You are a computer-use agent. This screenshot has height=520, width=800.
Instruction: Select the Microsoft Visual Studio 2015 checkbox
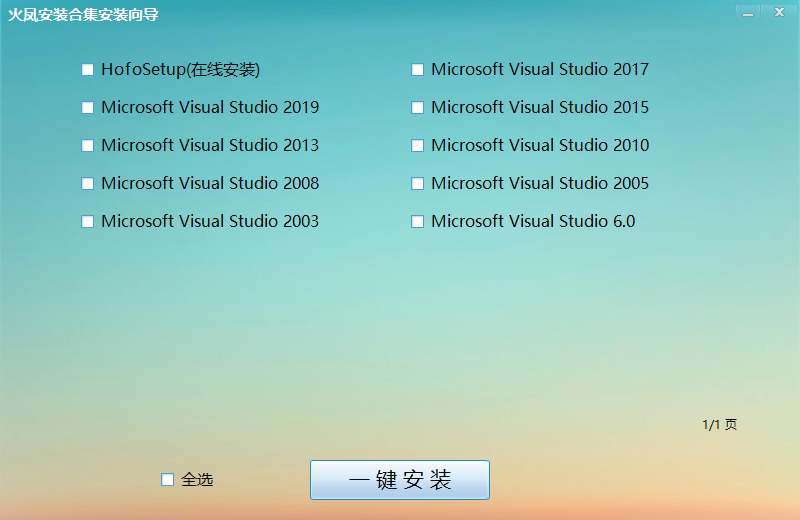click(x=418, y=108)
